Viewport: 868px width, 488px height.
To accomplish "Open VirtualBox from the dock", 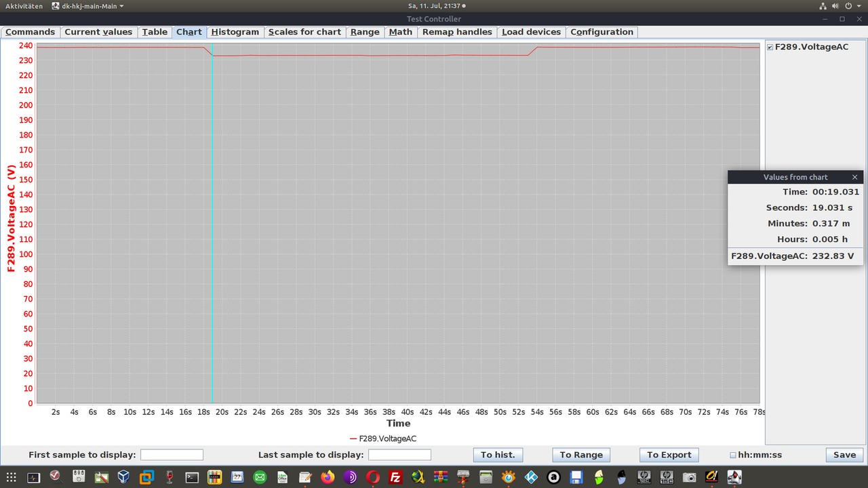I will point(123,478).
